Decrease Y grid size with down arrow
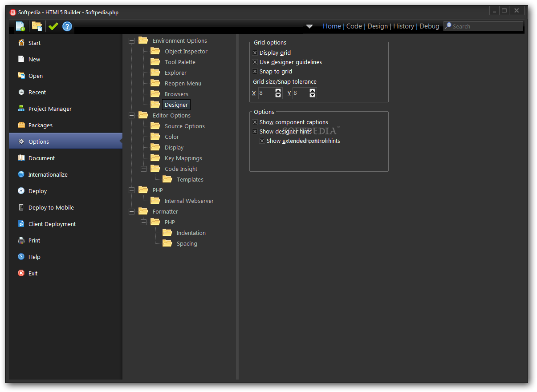The height and width of the screenshot is (392, 537). click(313, 95)
